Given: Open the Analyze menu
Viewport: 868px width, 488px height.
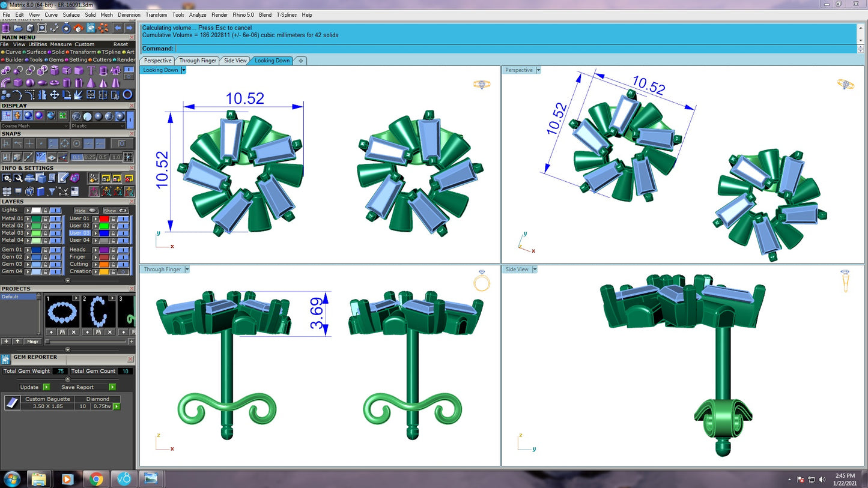Looking at the screenshot, I should [197, 15].
